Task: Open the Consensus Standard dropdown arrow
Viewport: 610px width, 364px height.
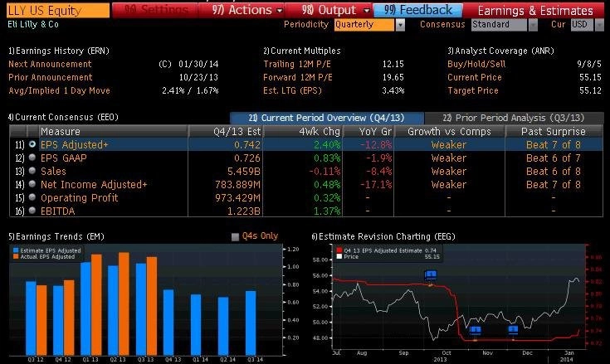Action: pos(533,25)
